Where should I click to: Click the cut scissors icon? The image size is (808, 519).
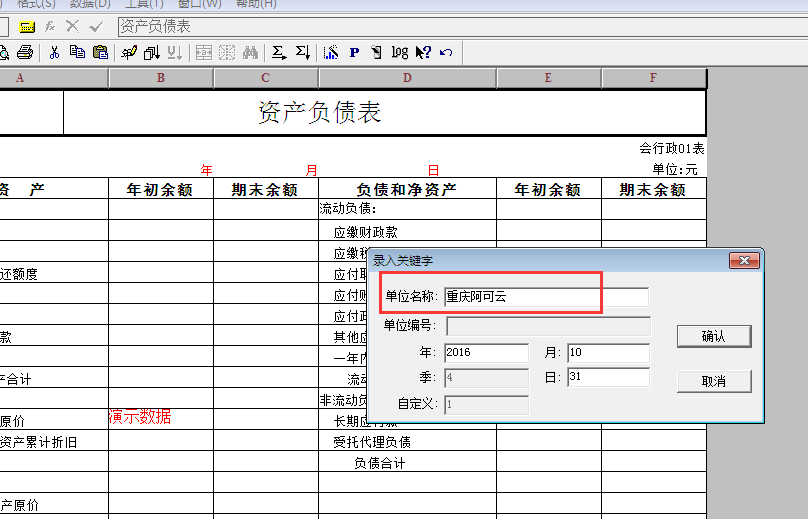[54, 52]
